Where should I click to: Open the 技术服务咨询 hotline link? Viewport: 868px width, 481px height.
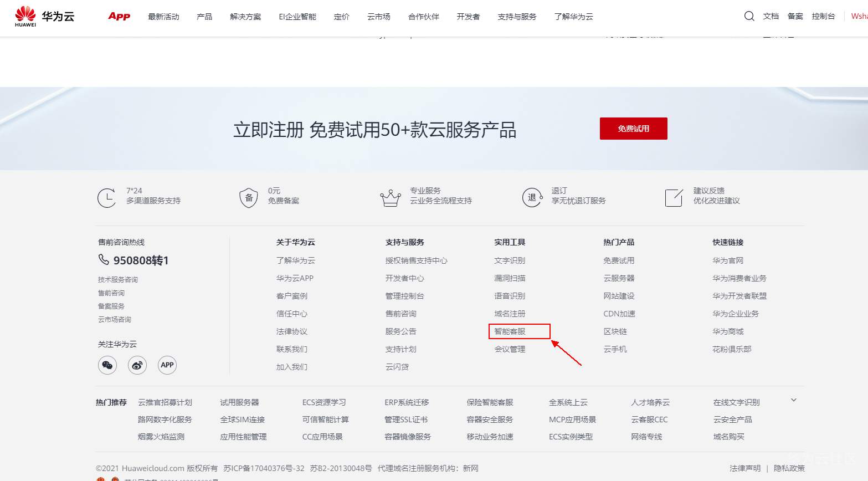pos(118,280)
